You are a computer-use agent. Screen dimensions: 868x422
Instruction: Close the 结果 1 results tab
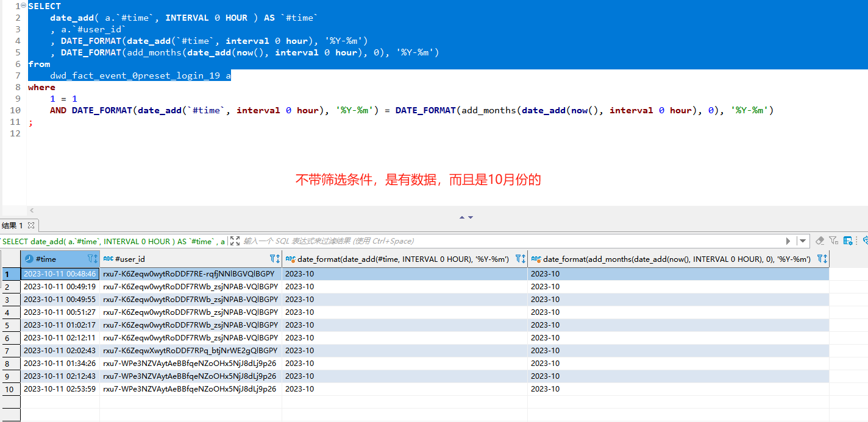click(x=31, y=225)
